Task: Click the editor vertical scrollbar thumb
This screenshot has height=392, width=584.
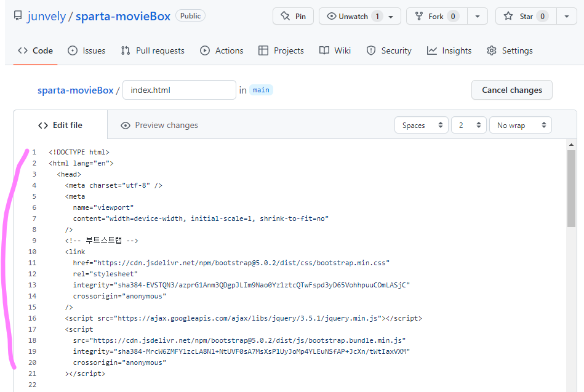Action: coord(571,188)
